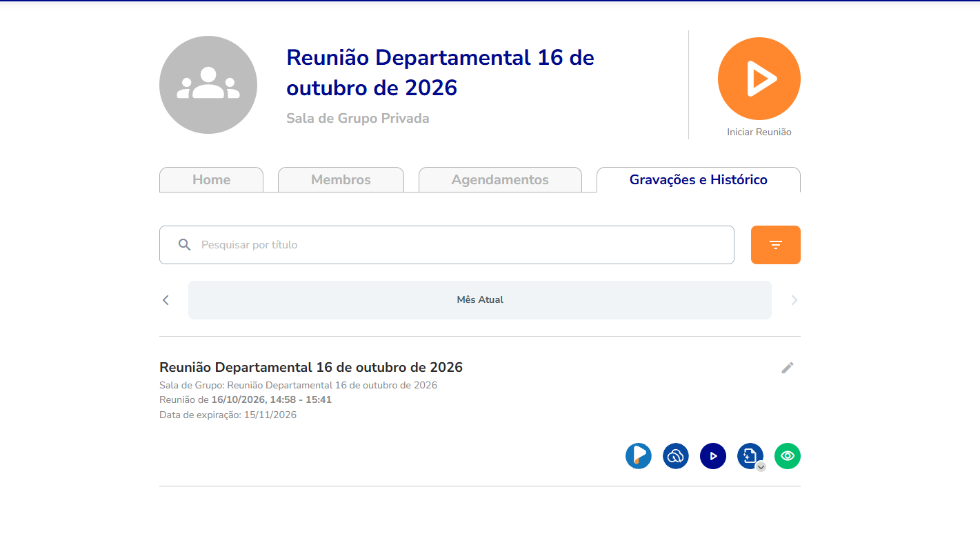
Task: Click the 'Sala de Grupo: Reunião Departamental' line
Action: pos(298,385)
